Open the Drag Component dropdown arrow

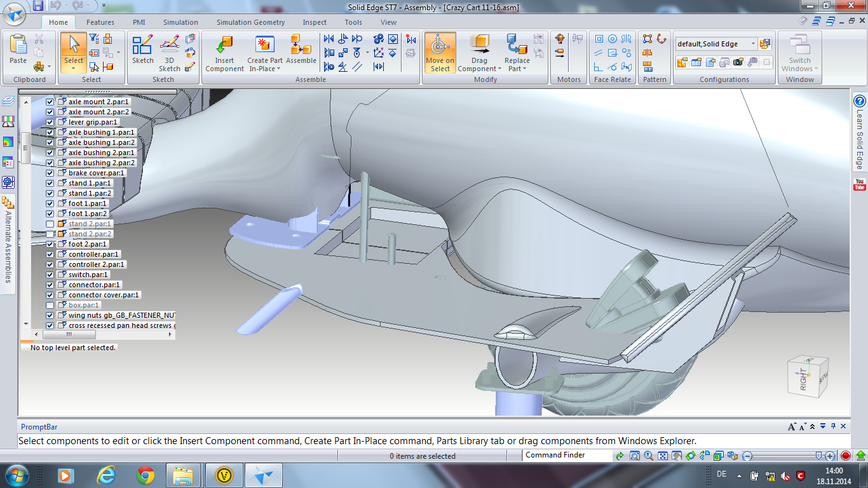click(x=499, y=69)
